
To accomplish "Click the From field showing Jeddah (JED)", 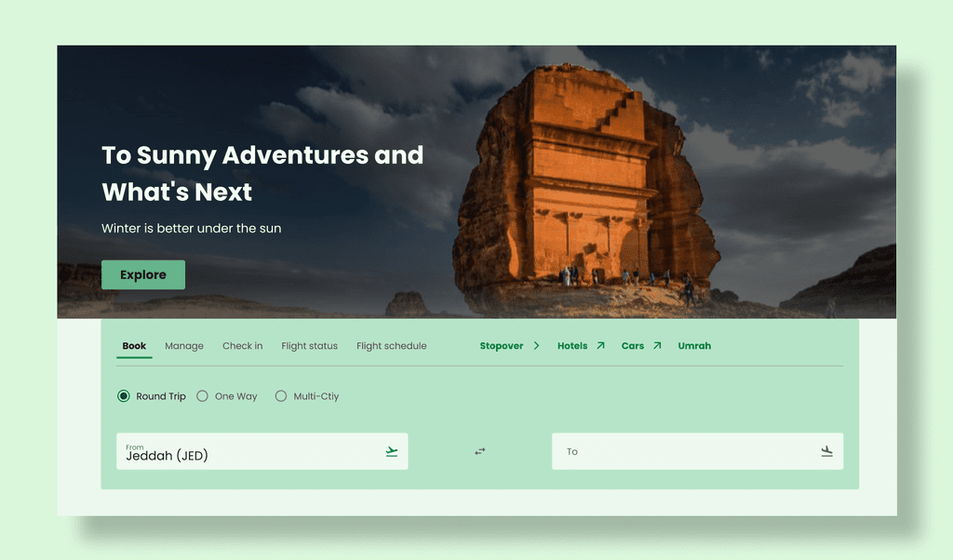I will point(262,451).
